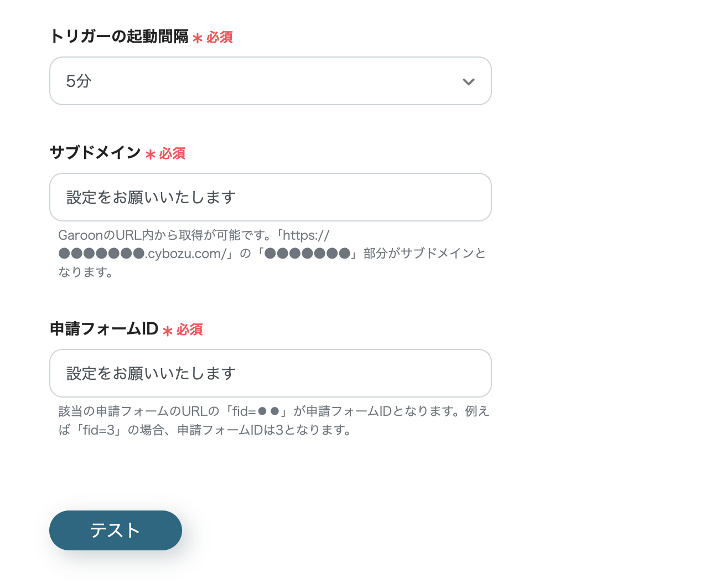Click the red asterisk before 必須 on サブドメイン
This screenshot has width=715, height=588.
149,154
